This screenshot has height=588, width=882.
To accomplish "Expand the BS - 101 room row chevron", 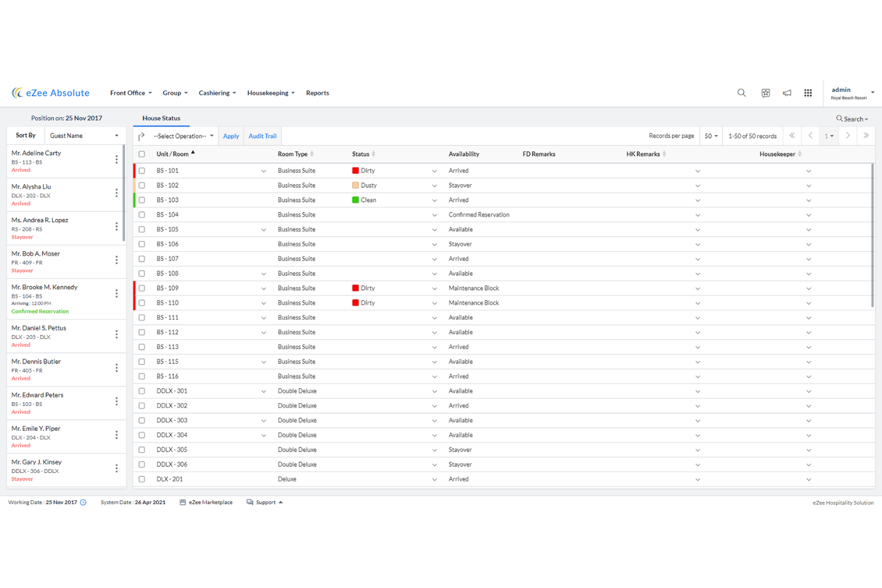I will click(x=263, y=171).
